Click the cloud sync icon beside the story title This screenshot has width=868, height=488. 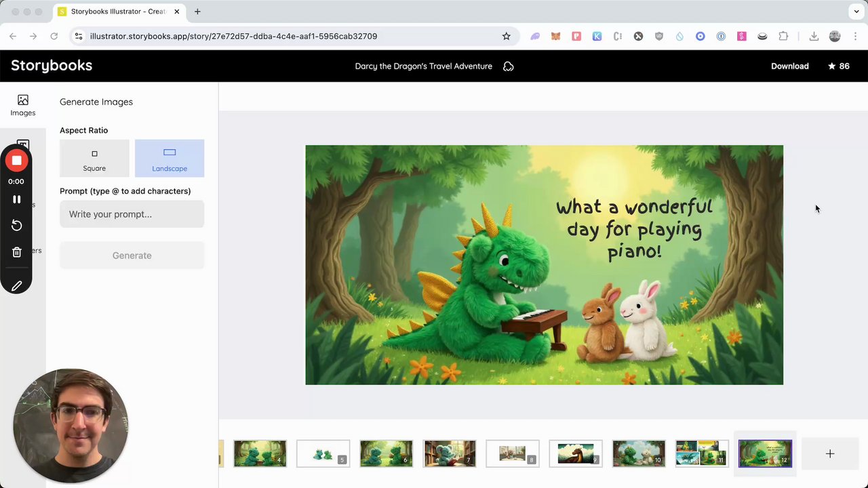click(x=508, y=66)
